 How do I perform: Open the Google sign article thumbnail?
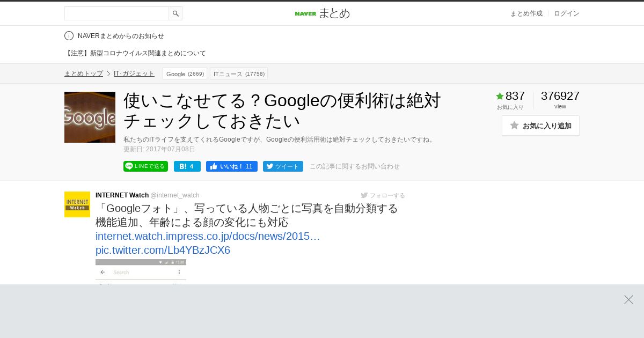coord(90,117)
